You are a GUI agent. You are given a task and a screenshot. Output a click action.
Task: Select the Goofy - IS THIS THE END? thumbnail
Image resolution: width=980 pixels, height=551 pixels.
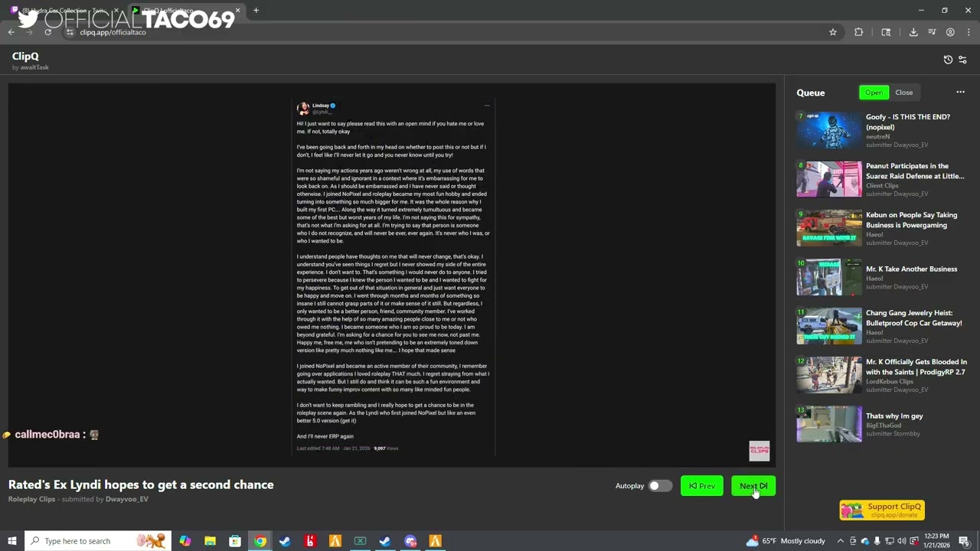point(829,131)
